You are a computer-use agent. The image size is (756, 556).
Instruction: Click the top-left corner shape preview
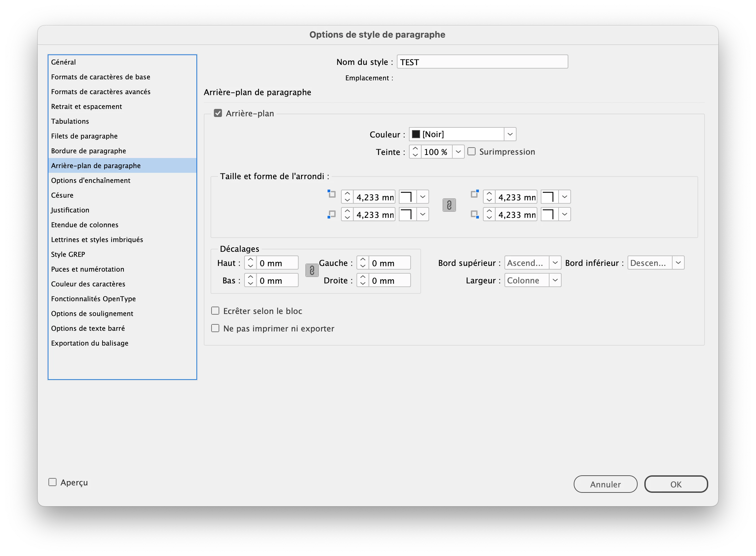click(x=408, y=197)
